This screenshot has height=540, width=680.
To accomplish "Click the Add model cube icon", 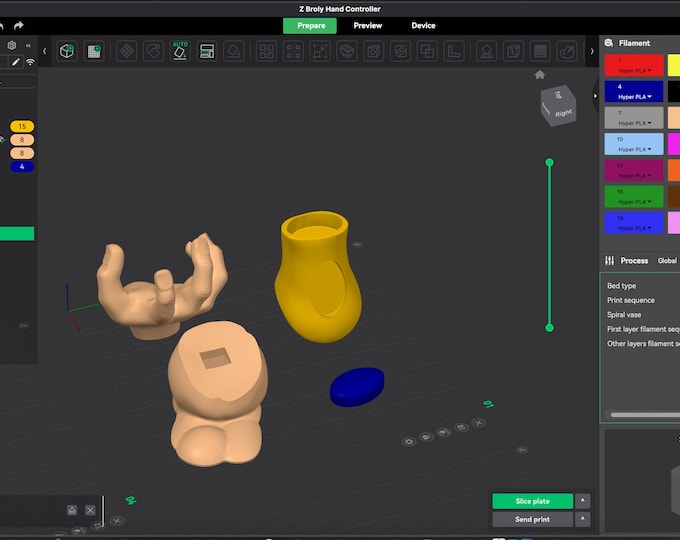I will coord(67,51).
